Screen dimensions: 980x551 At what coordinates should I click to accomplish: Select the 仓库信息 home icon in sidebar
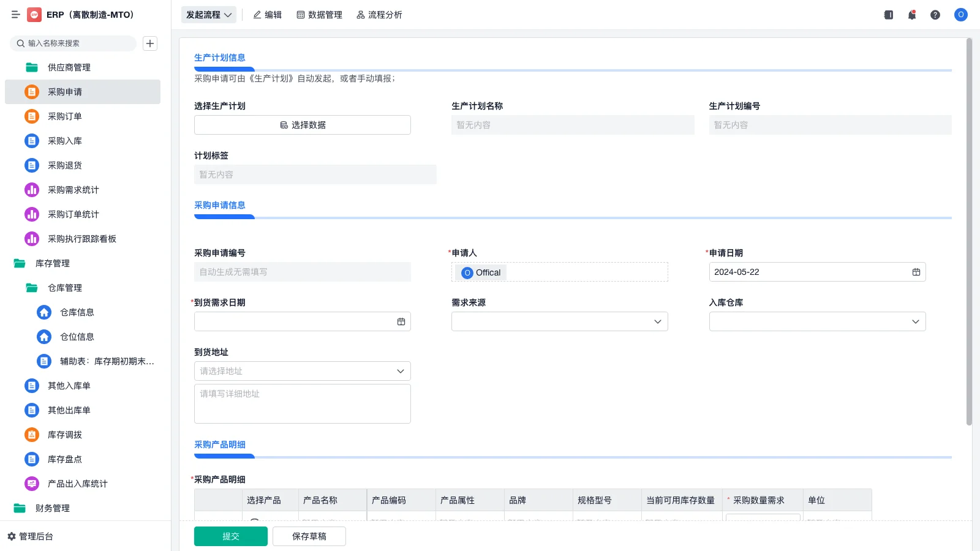click(x=43, y=312)
